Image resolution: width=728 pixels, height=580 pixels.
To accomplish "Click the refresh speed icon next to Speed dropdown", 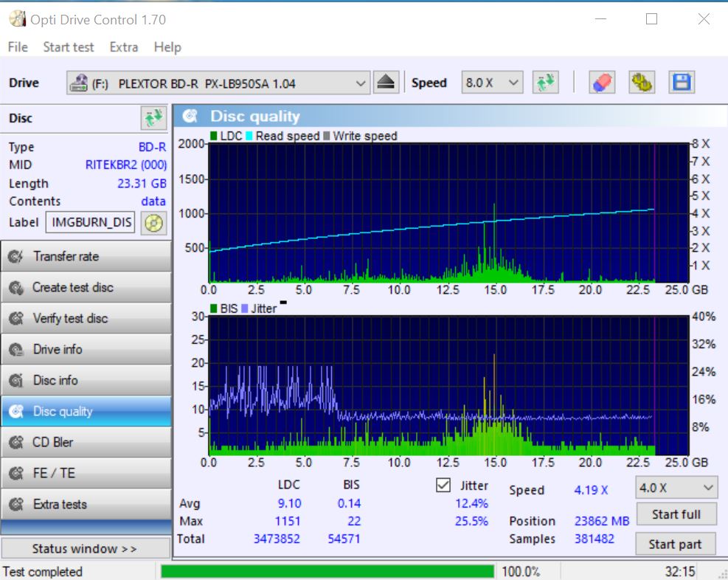I will (x=546, y=83).
